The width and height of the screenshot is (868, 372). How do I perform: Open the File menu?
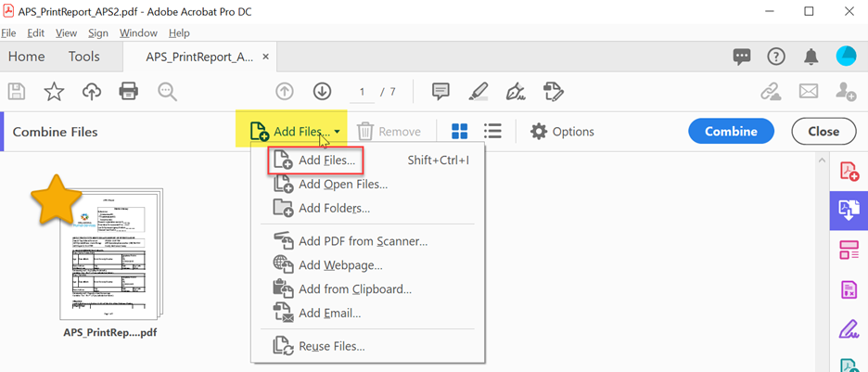(x=9, y=33)
